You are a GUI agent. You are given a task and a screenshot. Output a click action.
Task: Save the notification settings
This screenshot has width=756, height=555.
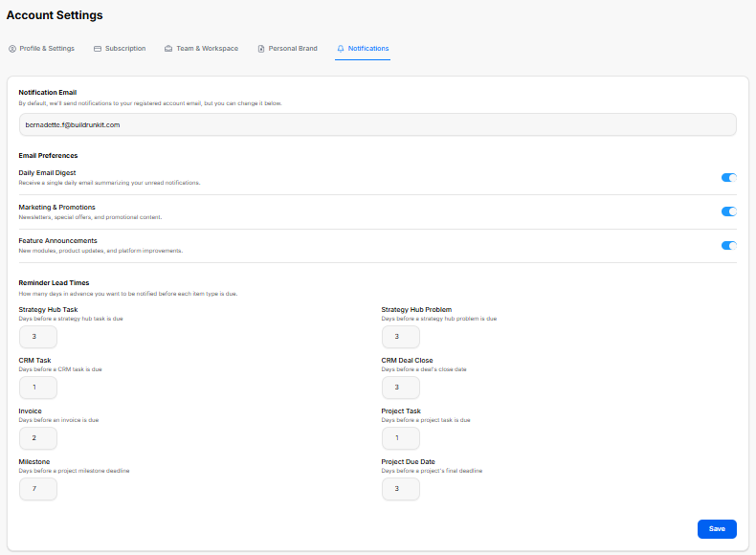pos(717,529)
